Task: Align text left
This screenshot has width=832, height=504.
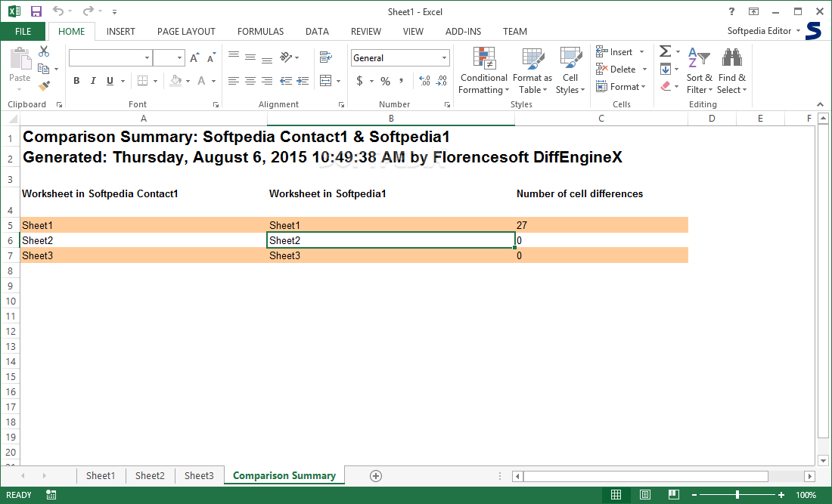Action: [x=234, y=81]
